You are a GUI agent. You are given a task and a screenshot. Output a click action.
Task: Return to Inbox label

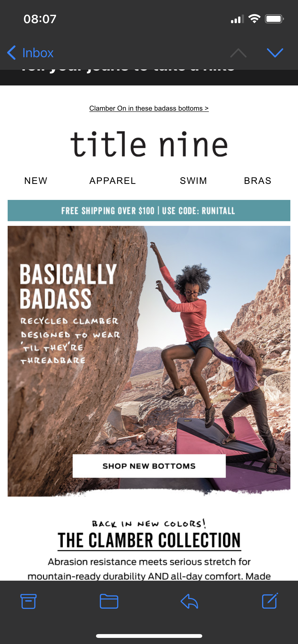click(38, 53)
